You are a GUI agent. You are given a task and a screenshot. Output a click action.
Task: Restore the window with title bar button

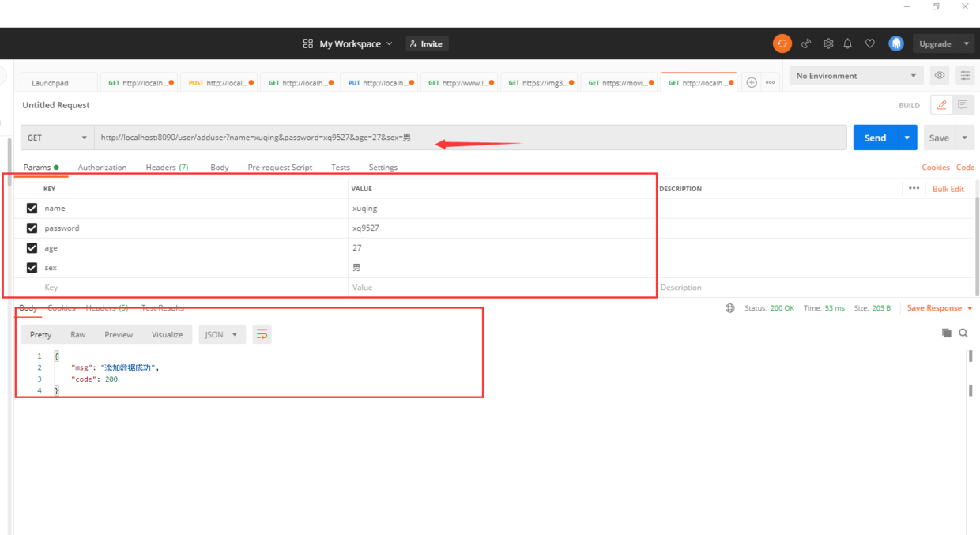[x=936, y=6]
